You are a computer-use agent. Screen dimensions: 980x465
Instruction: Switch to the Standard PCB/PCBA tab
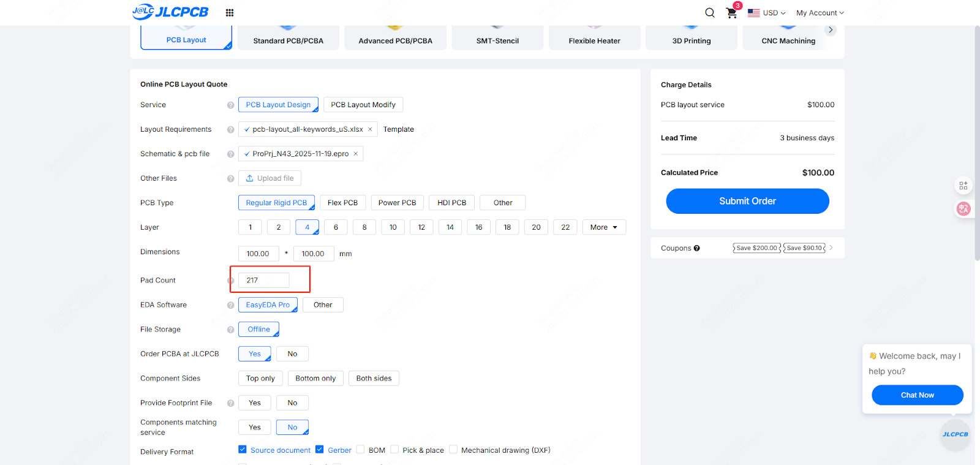288,38
